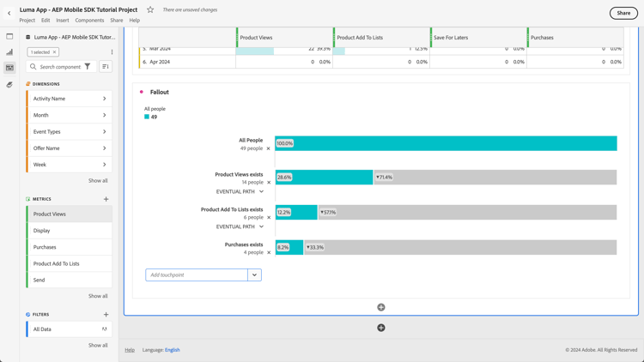Image resolution: width=644 pixels, height=362 pixels.
Task: Add a new panel with lower plus button
Action: 381,328
